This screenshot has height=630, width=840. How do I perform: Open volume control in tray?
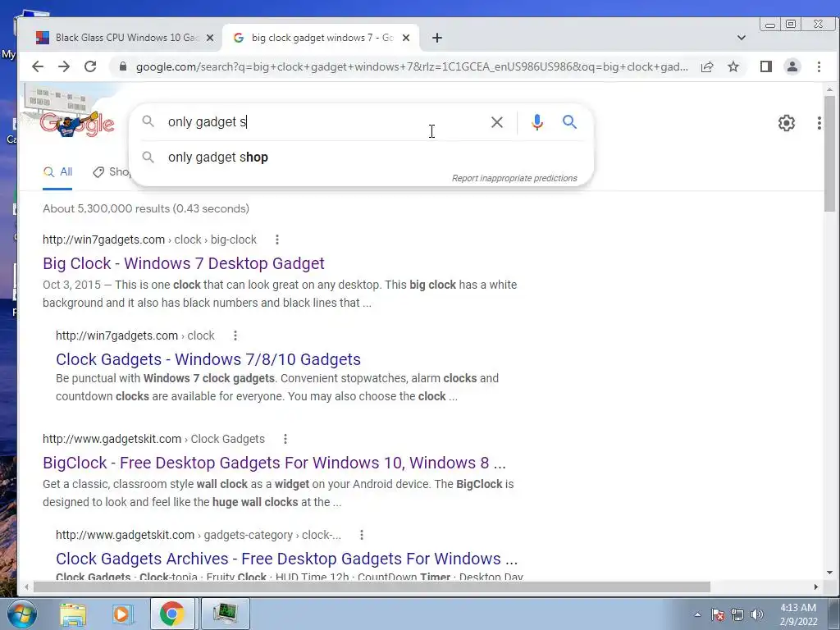tap(757, 614)
